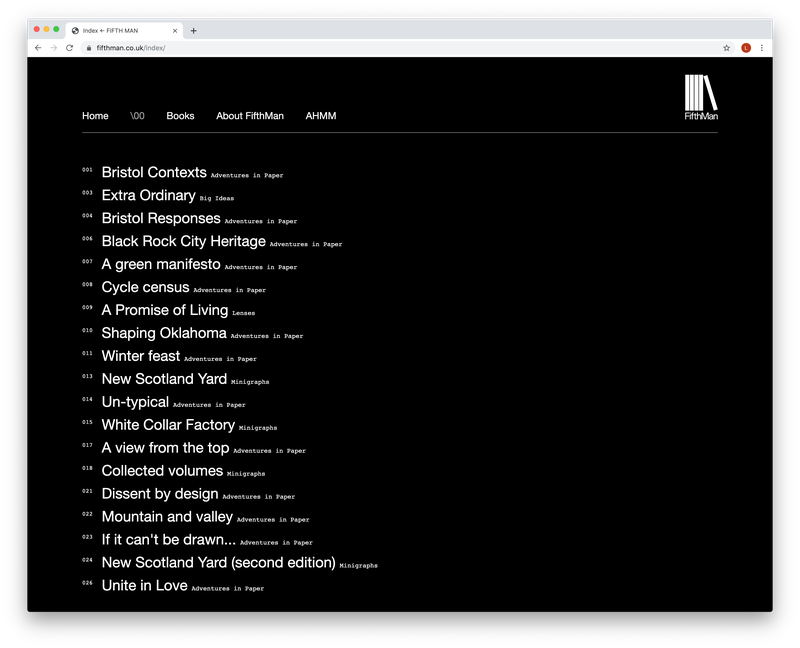
Task: Click Adventures in Paper beside Cycle census
Action: (x=230, y=290)
